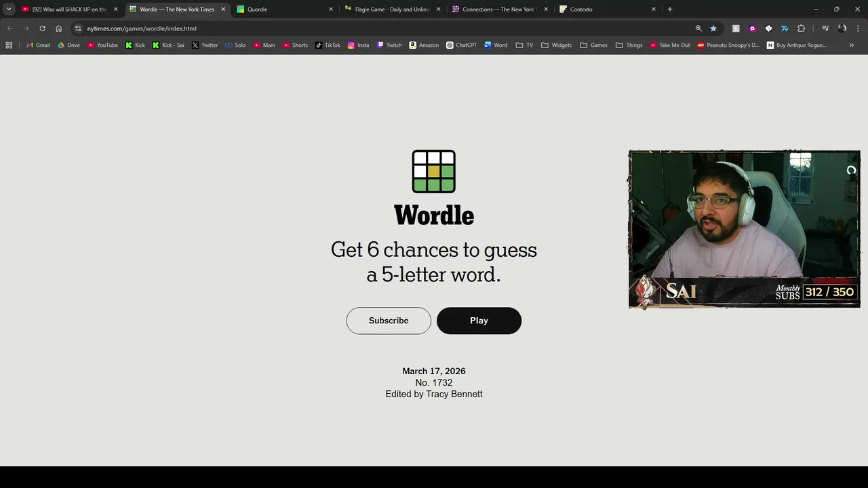This screenshot has height=488, width=868.
Task: Click the 'March 17, 2026' date text
Action: coord(434,371)
